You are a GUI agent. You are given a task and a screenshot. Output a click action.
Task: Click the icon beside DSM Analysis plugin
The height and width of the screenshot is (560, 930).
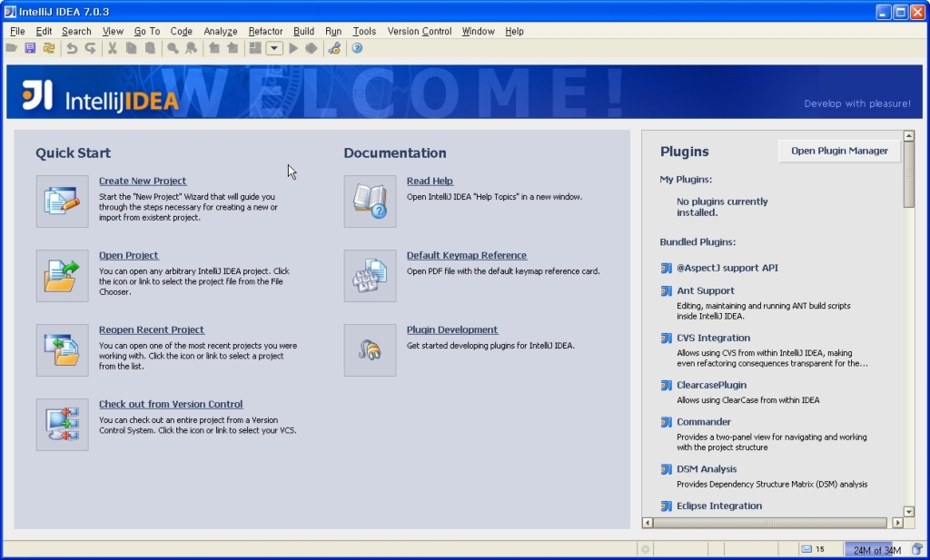click(x=666, y=469)
